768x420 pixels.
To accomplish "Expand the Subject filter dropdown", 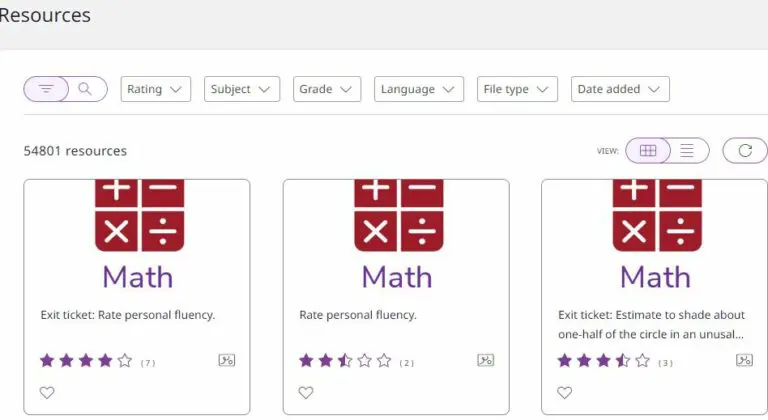I will [x=241, y=89].
